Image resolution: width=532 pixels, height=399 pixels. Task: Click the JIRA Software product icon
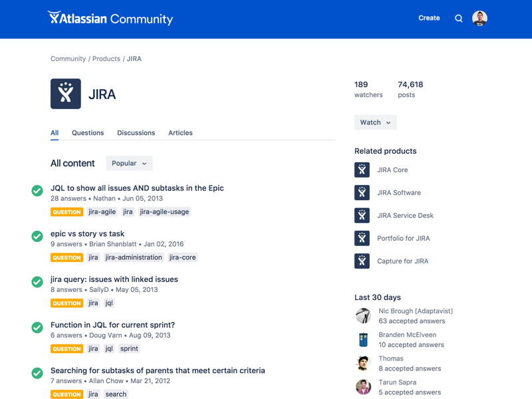[x=362, y=192]
